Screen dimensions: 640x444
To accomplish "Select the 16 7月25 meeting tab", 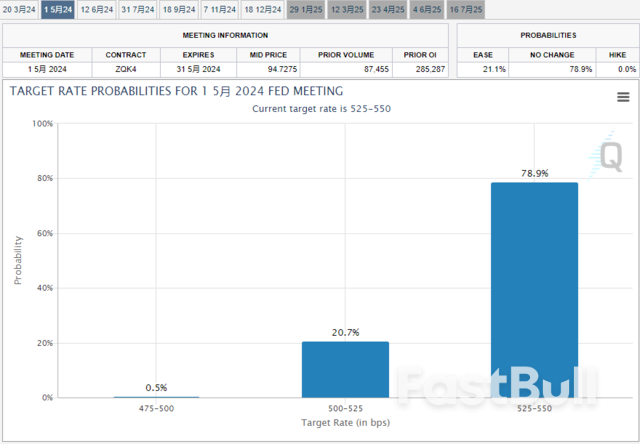I will tap(468, 9).
